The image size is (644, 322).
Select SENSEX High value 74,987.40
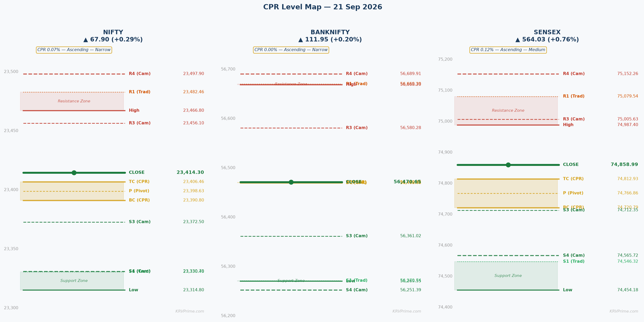(x=628, y=125)
